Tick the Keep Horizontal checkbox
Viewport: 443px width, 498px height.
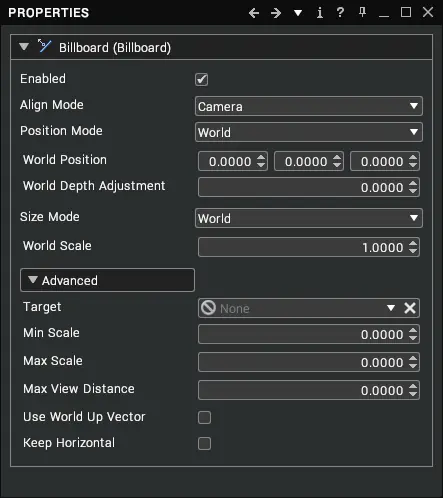[x=204, y=444]
